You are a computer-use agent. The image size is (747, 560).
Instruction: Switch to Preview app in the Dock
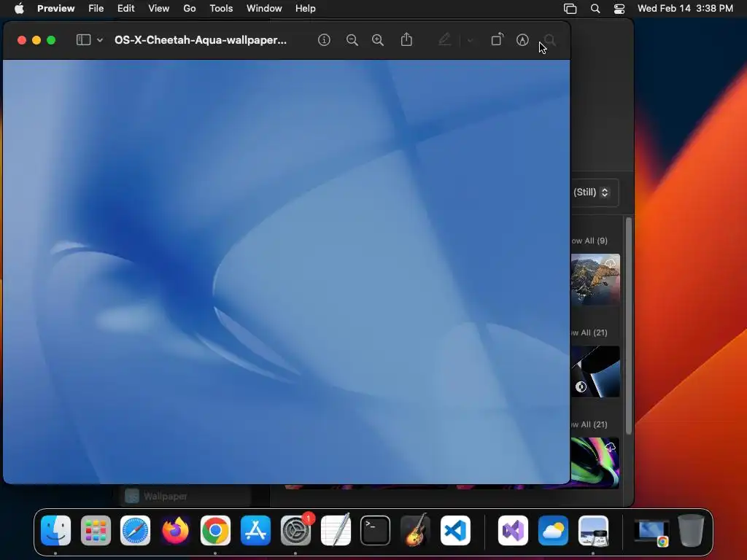click(x=593, y=531)
